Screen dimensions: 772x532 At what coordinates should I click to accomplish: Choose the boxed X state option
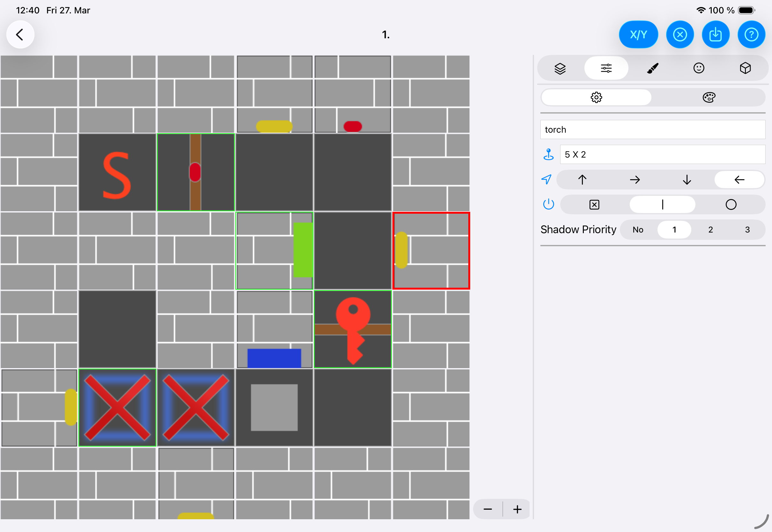(594, 204)
